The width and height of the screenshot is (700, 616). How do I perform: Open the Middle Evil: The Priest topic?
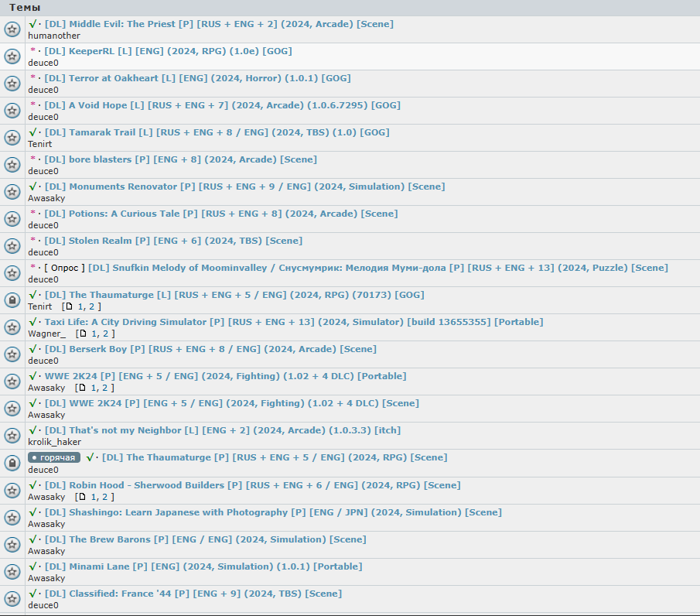[x=219, y=24]
